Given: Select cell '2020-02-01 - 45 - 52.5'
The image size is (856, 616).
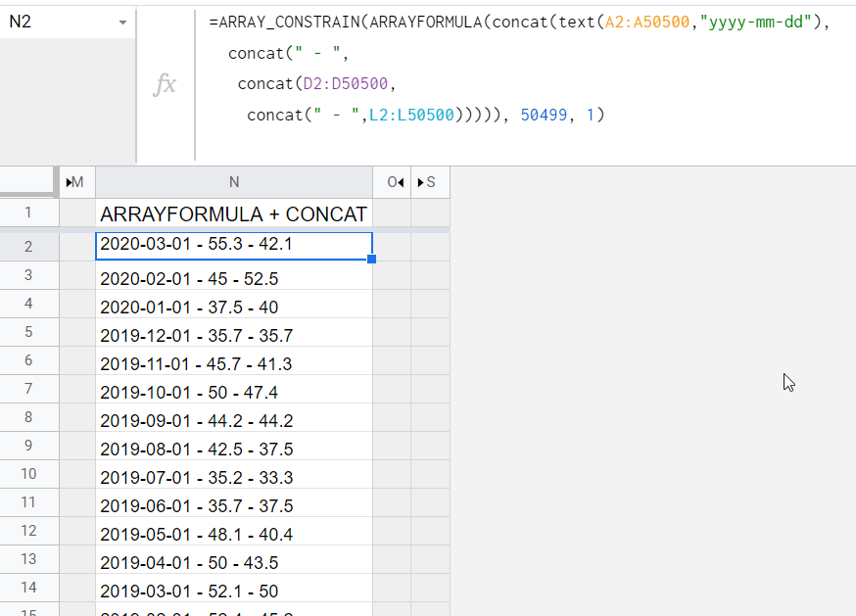Looking at the screenshot, I should 234,276.
